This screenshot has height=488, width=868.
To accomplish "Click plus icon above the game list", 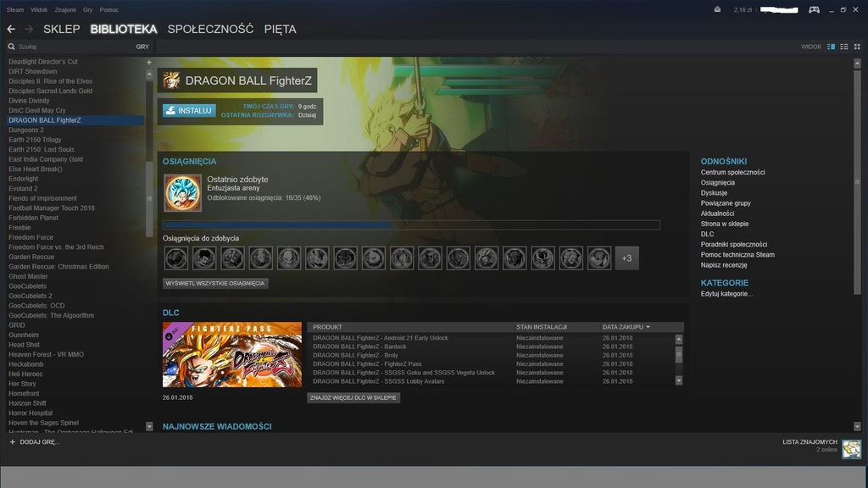I will [x=149, y=62].
